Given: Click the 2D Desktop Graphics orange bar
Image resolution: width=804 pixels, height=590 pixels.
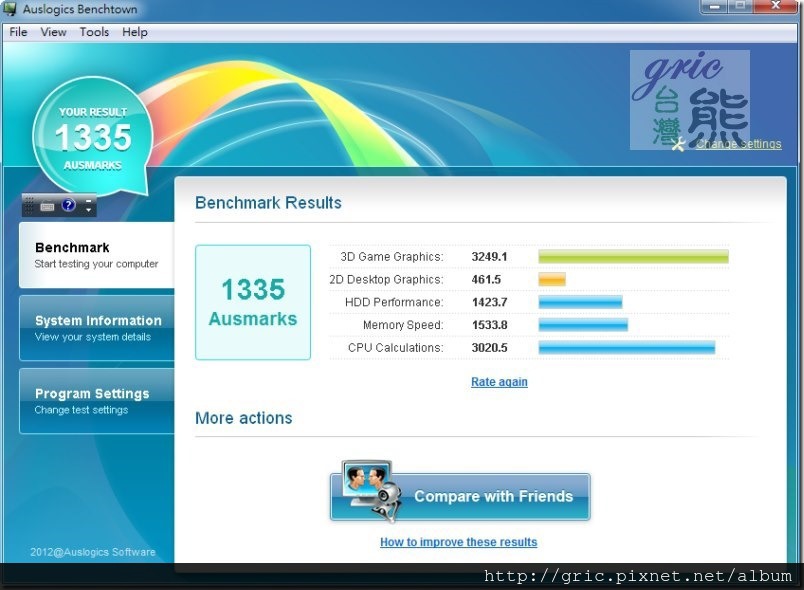Looking at the screenshot, I should coord(552,279).
